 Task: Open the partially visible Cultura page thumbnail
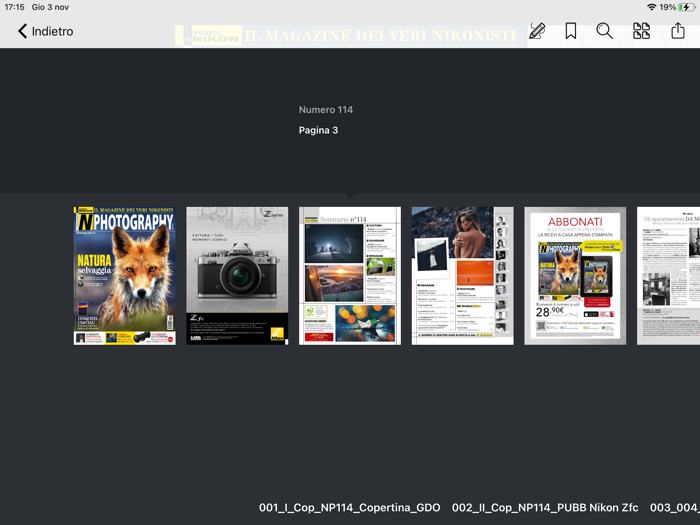pyautogui.click(x=668, y=275)
